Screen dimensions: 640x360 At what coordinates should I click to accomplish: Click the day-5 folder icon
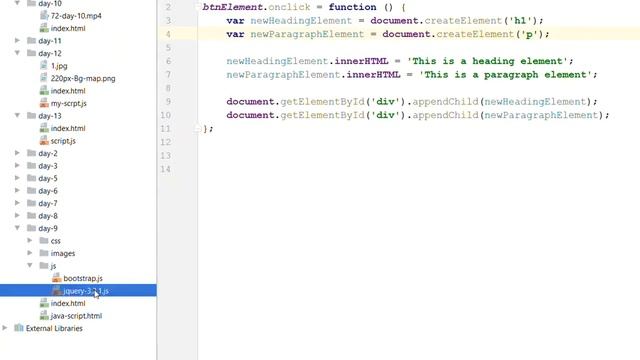coord(31,178)
